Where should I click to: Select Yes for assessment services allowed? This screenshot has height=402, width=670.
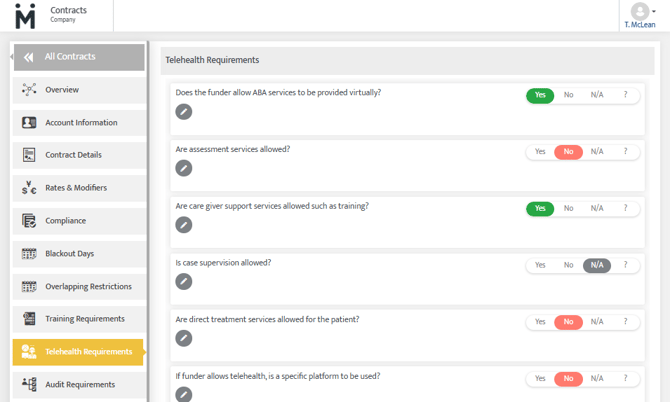[540, 152]
